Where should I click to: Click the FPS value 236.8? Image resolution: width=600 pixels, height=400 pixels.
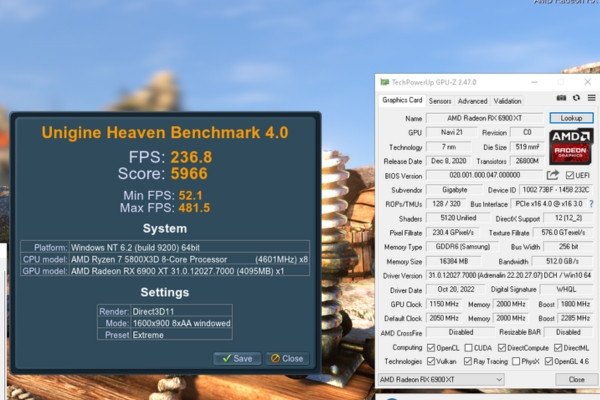pos(191,157)
